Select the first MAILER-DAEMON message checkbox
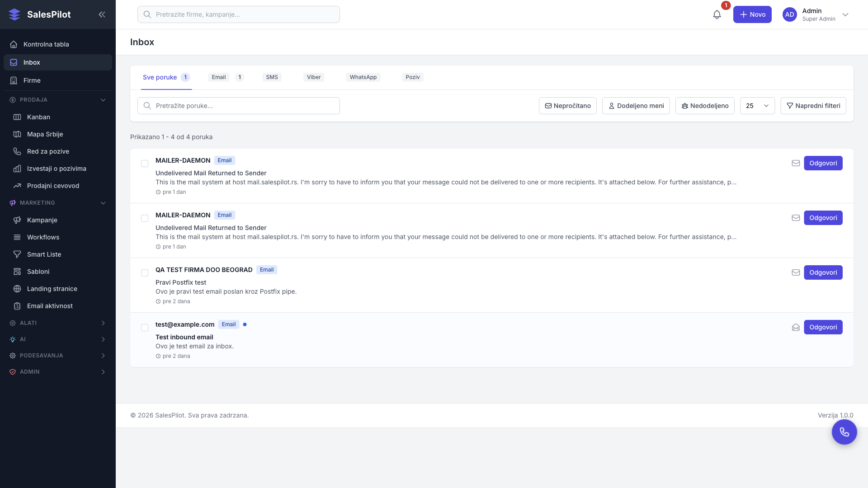This screenshot has width=868, height=488. point(145,164)
